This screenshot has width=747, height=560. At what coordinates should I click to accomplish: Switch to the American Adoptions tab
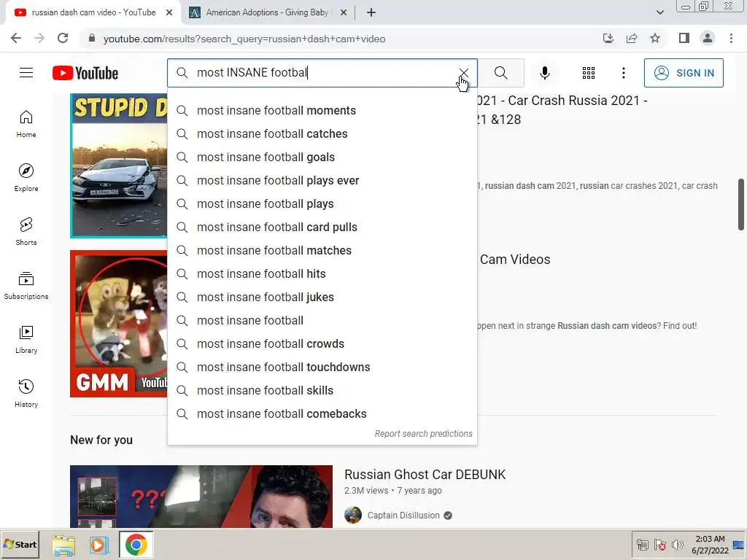pos(267,12)
